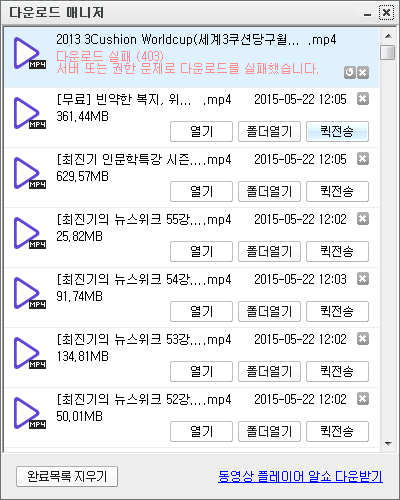Screen dimensions: 400x500
Task: Open folder of the 361.44MB file
Action: [269, 132]
